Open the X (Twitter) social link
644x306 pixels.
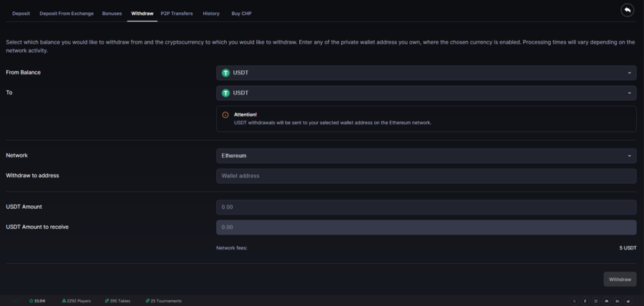point(574,301)
